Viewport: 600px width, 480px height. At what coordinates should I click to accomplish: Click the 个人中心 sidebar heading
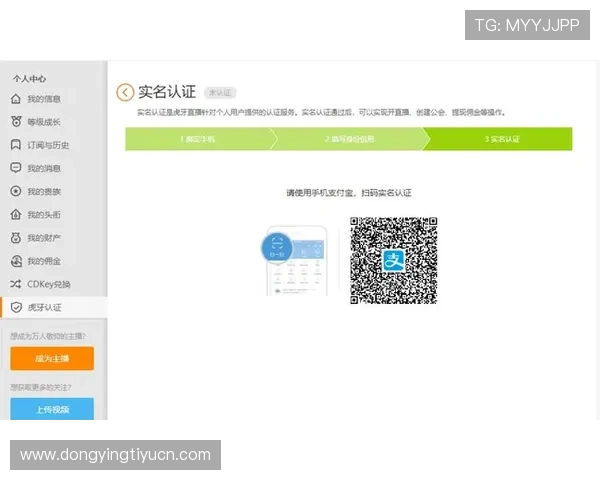coord(29,79)
